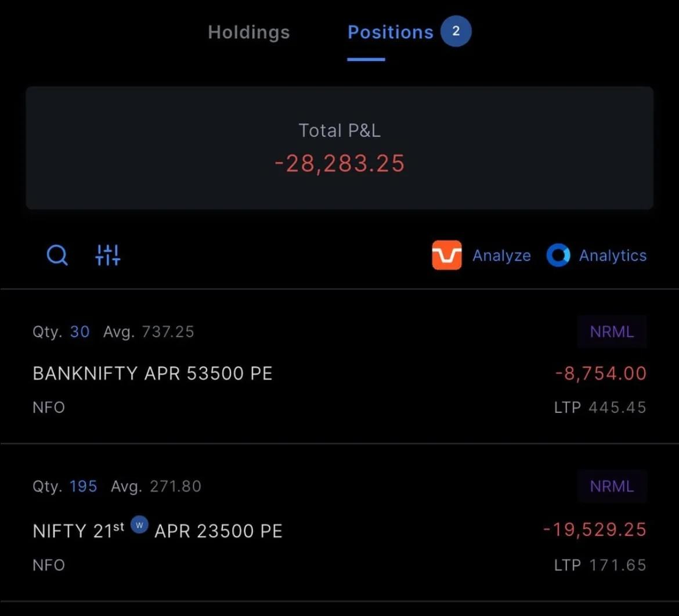679x616 pixels.
Task: Click NFO label under BANKNIFTY position
Action: (49, 407)
